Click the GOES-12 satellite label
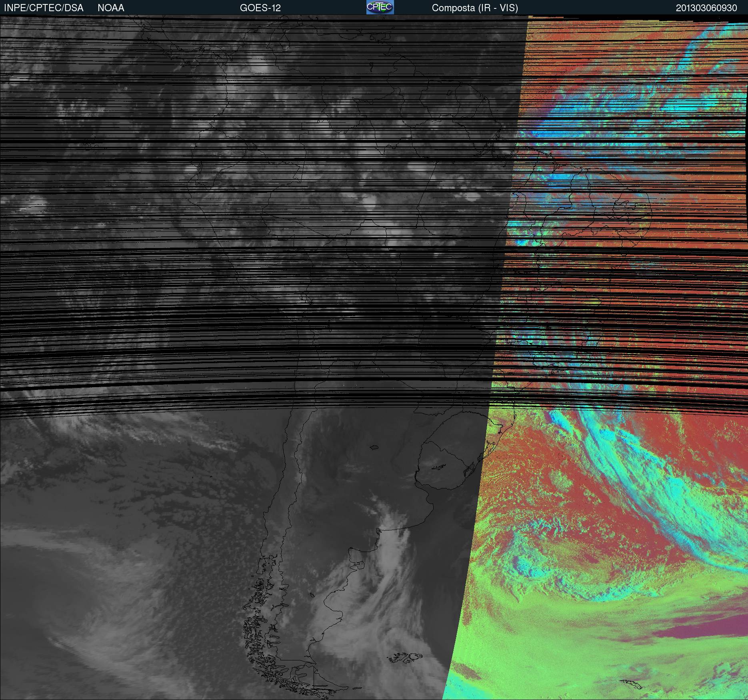748x700 pixels. tap(260, 8)
